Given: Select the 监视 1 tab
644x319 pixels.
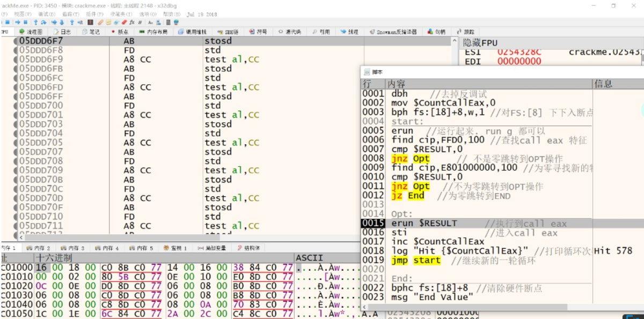Looking at the screenshot, I should (174, 248).
